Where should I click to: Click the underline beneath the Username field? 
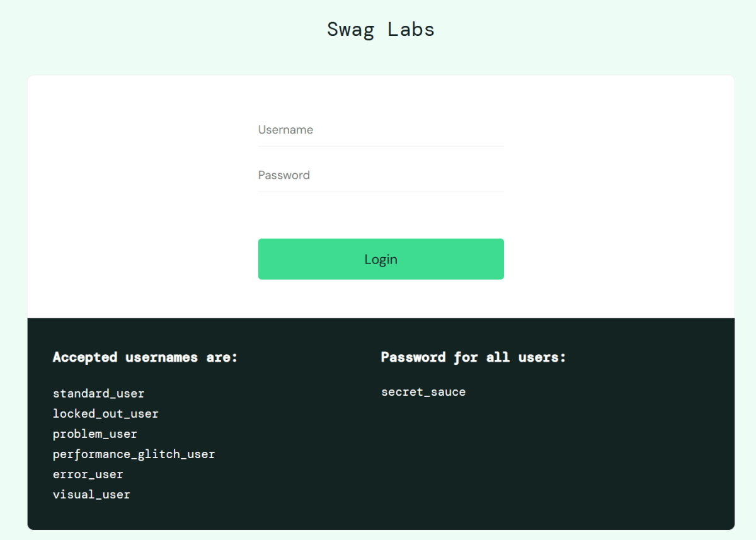[381, 145]
